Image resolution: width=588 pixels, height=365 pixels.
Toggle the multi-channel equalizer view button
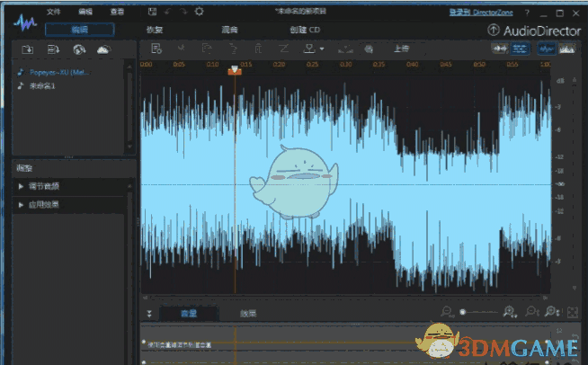point(520,49)
